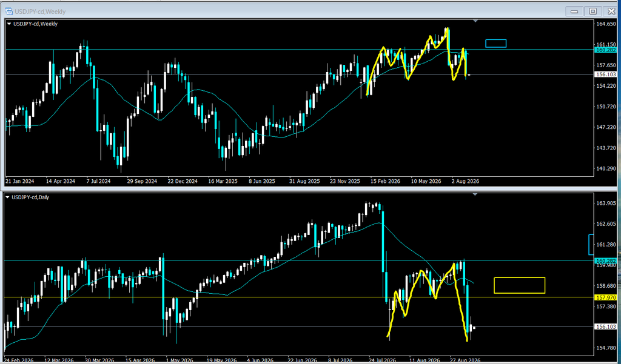Screen dimensions: 621x364
Task: Click the 164.650 level on the weekly price scale
Action: pyautogui.click(x=606, y=24)
